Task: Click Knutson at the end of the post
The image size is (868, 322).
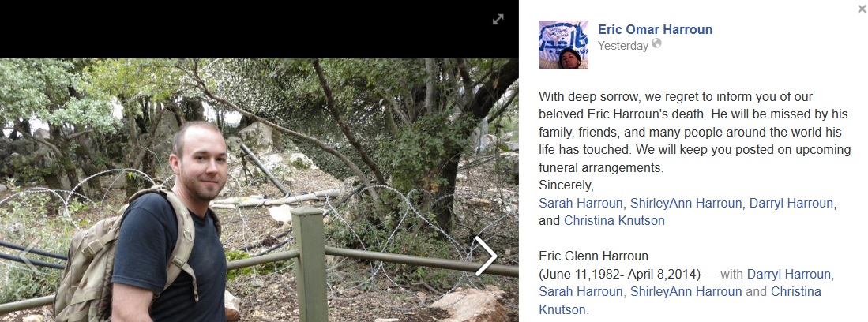Action: [x=562, y=309]
